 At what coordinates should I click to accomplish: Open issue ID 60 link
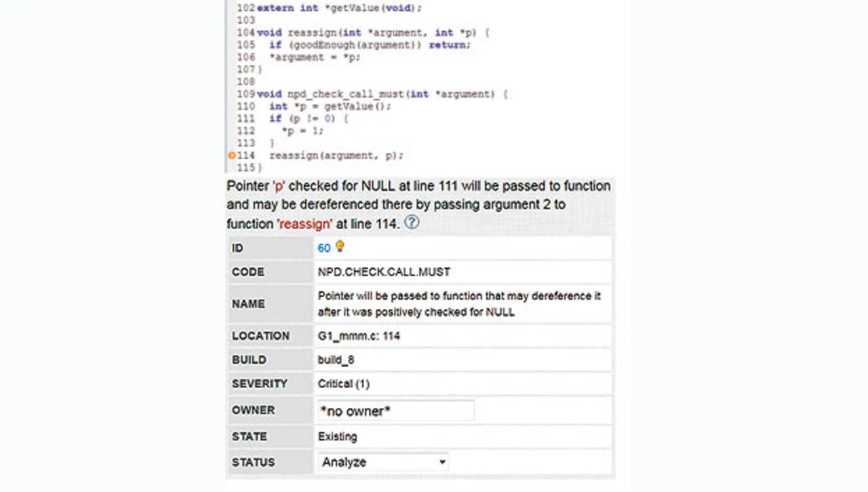point(324,248)
